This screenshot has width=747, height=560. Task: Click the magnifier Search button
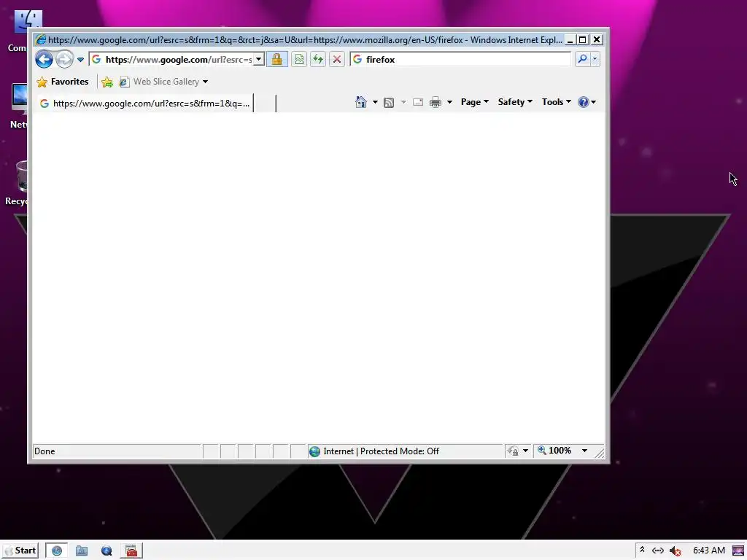click(x=582, y=60)
